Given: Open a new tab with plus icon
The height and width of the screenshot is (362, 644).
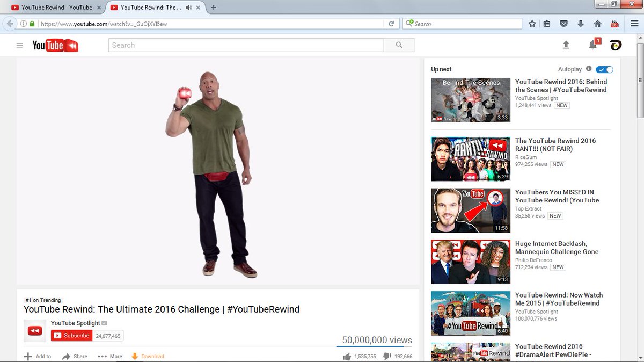Looking at the screenshot, I should coord(214,8).
